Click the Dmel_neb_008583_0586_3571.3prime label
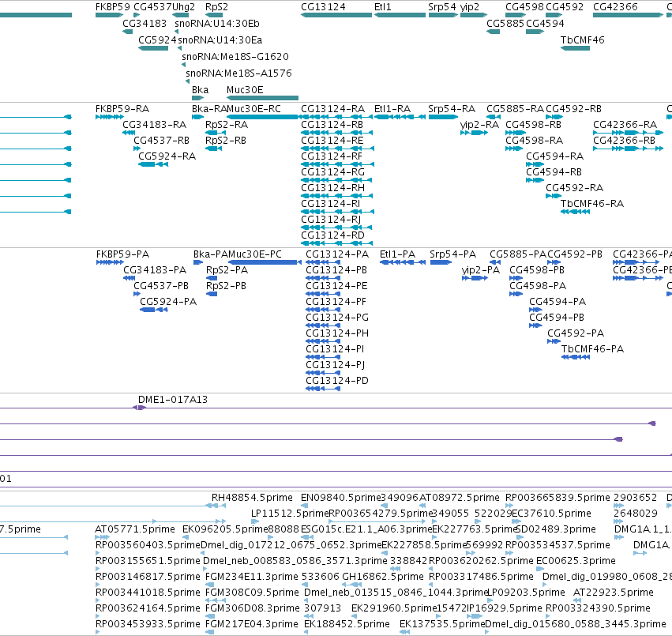This screenshot has width=672, height=636. pyautogui.click(x=295, y=561)
